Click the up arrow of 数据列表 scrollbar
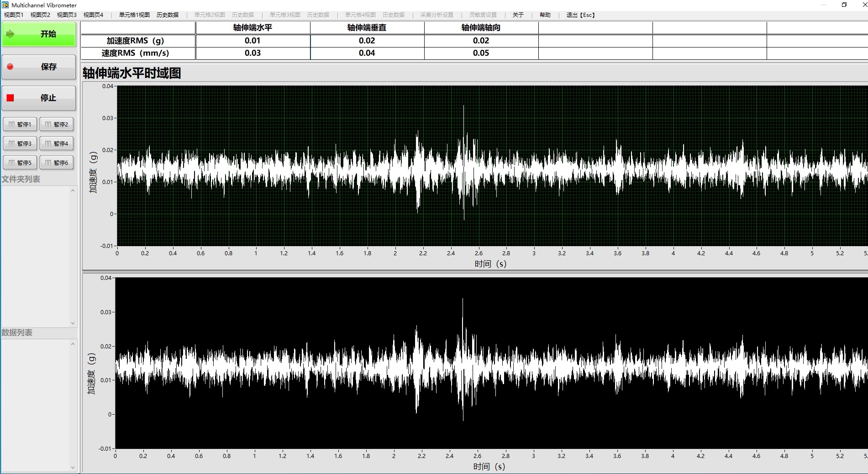 point(73,344)
